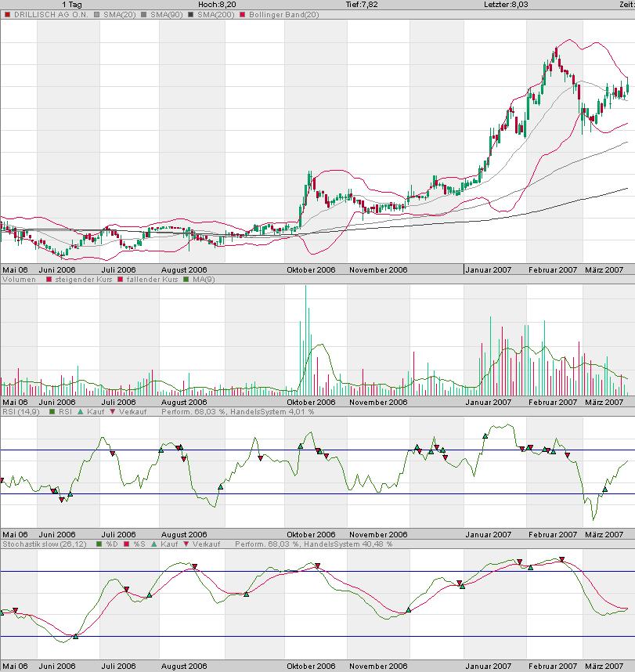Click the dark SMA(200) legend swatch
The height and width of the screenshot is (672, 635).
pos(191,15)
